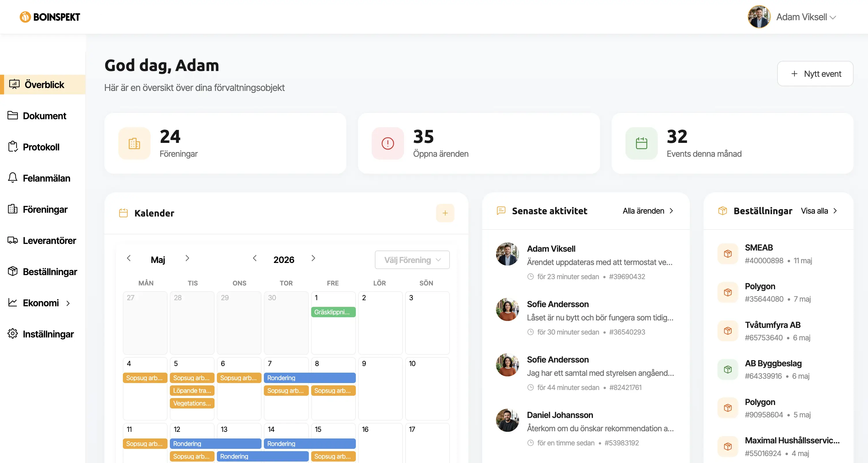Click the Nytt event button

(x=815, y=74)
